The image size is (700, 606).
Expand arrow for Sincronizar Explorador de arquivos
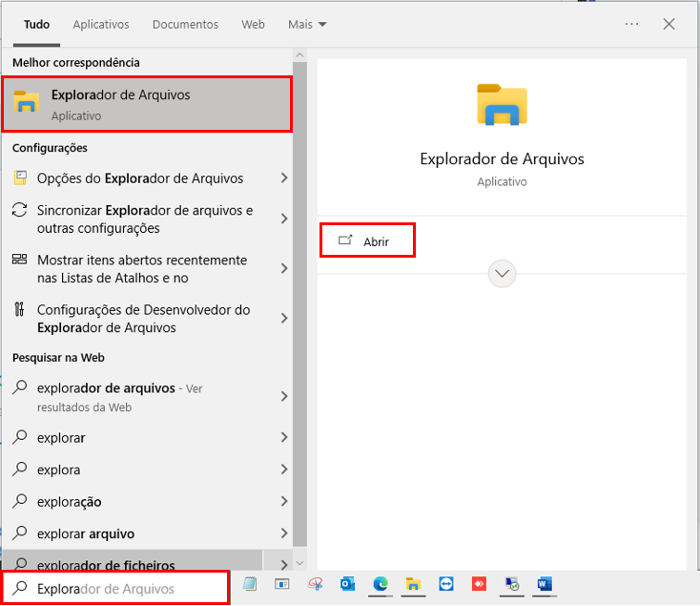pos(284,219)
